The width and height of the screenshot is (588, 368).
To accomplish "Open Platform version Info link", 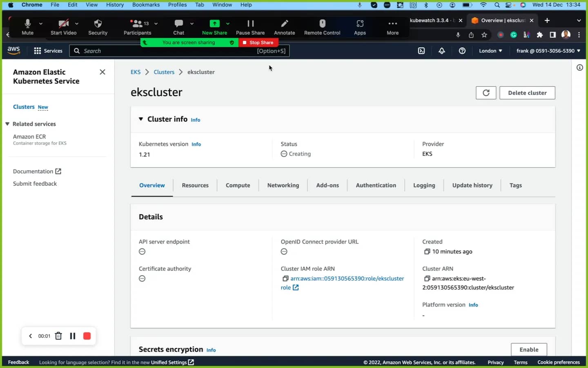I will pos(473,305).
